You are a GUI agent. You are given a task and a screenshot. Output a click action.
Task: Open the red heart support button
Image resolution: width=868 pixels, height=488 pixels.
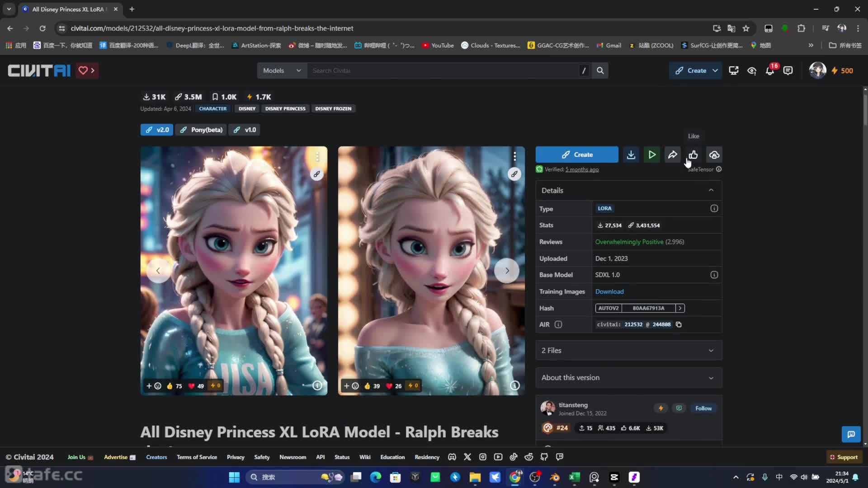tap(87, 70)
